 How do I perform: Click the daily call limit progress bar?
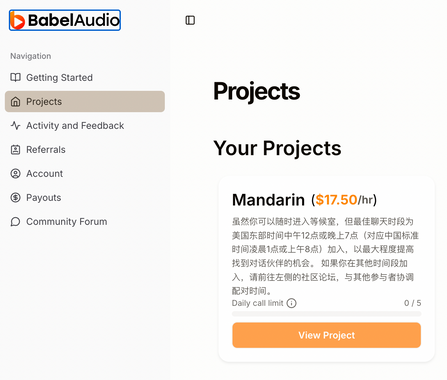click(326, 314)
